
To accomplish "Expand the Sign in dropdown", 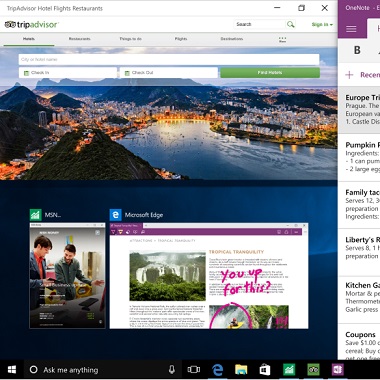I will tap(322, 24).
